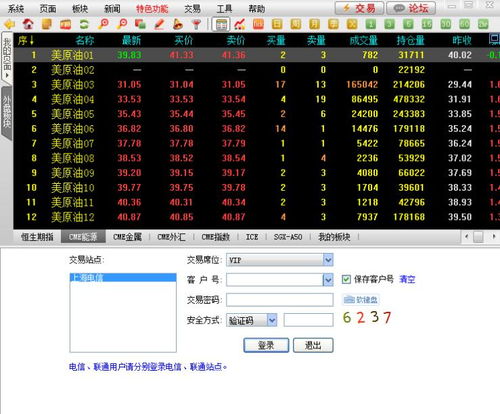The image size is (500, 414).
Task: Switch to the CME金属 tab
Action: 127,237
